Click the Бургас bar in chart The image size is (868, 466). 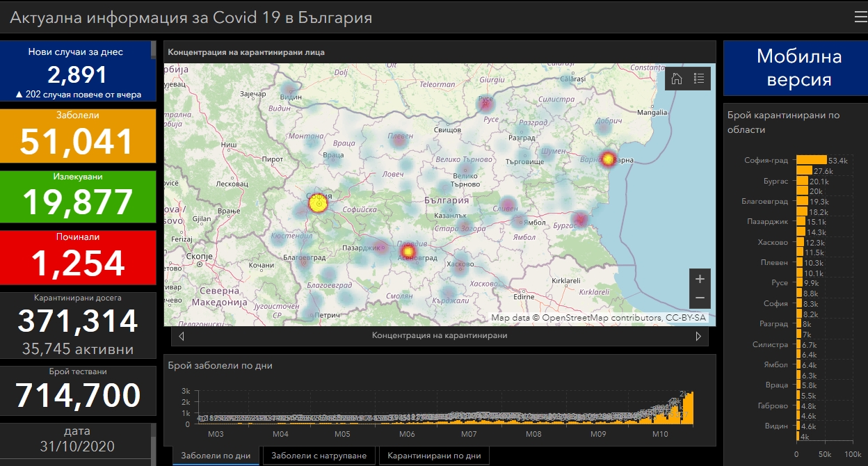(802, 181)
